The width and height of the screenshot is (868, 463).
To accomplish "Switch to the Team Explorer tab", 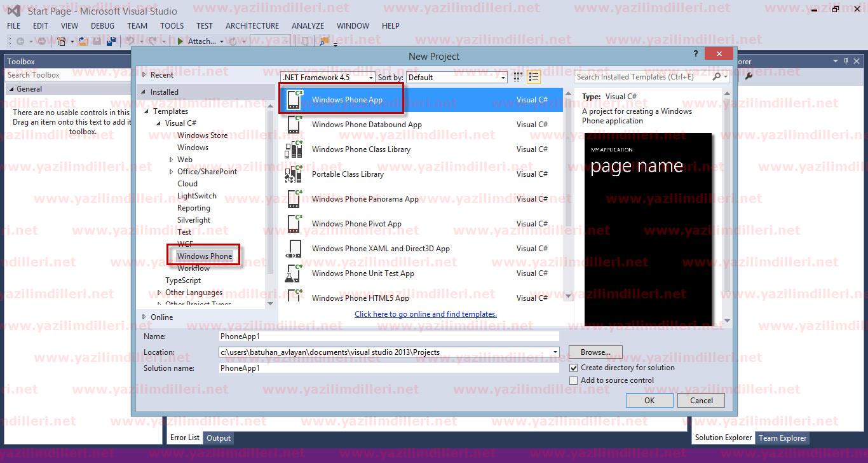I will click(x=783, y=438).
